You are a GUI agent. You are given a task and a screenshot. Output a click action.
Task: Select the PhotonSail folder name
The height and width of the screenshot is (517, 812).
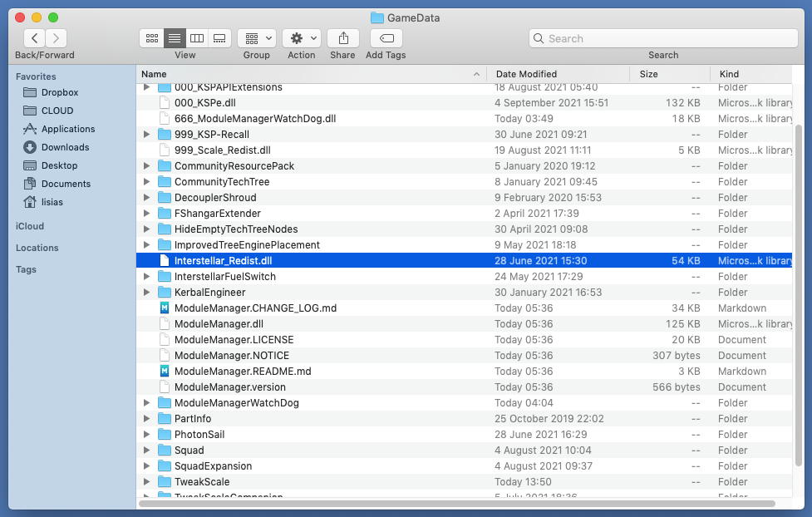coord(199,435)
